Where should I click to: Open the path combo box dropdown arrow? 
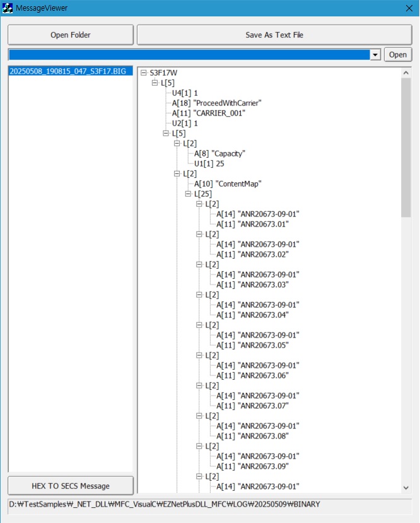376,55
